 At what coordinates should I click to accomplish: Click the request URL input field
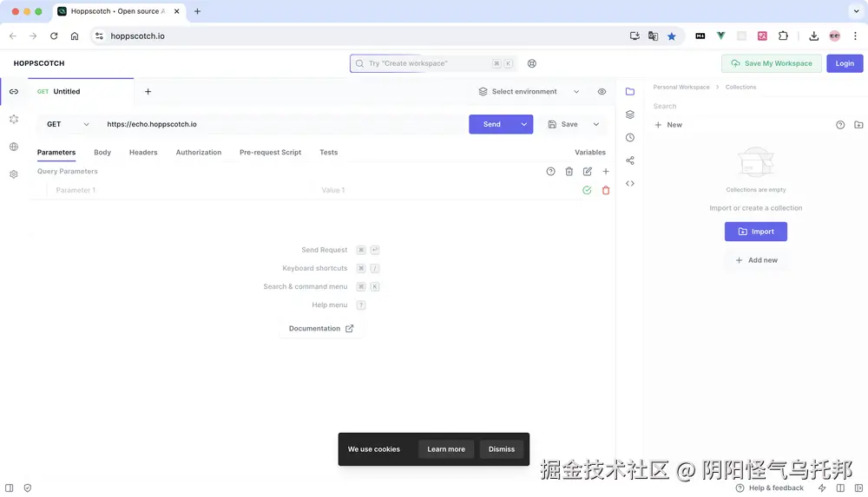[x=284, y=125]
